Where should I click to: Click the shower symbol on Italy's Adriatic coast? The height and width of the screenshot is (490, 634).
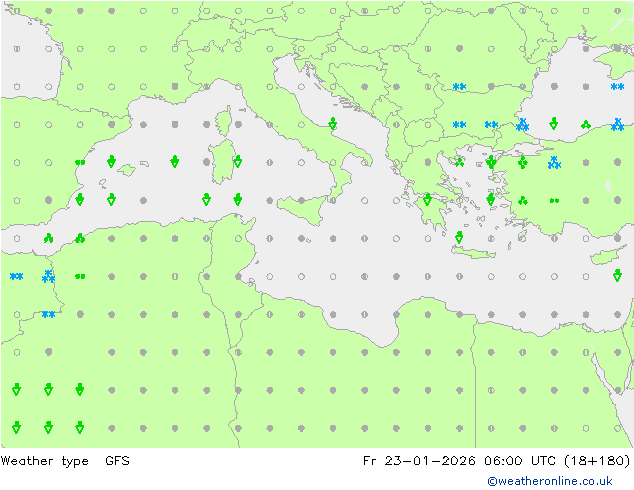(333, 124)
